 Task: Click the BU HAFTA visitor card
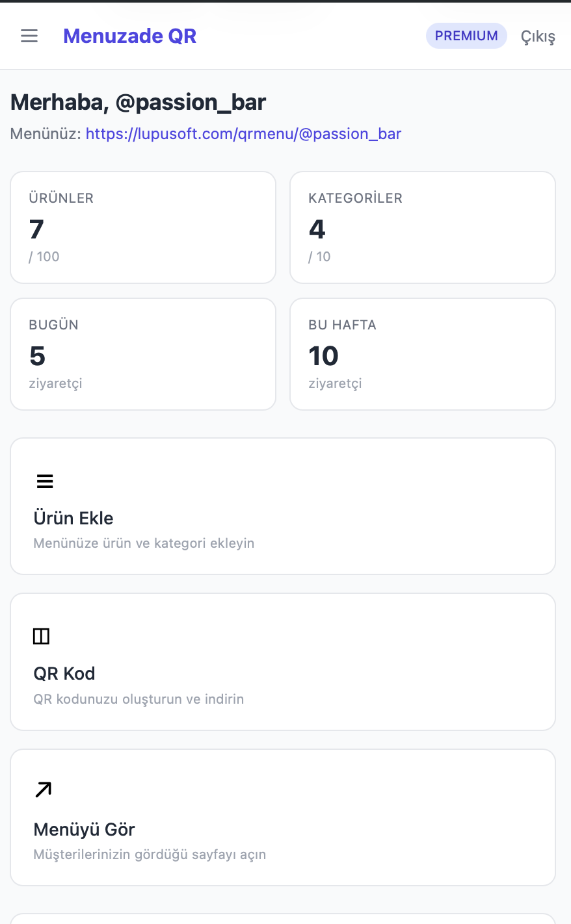[423, 353]
